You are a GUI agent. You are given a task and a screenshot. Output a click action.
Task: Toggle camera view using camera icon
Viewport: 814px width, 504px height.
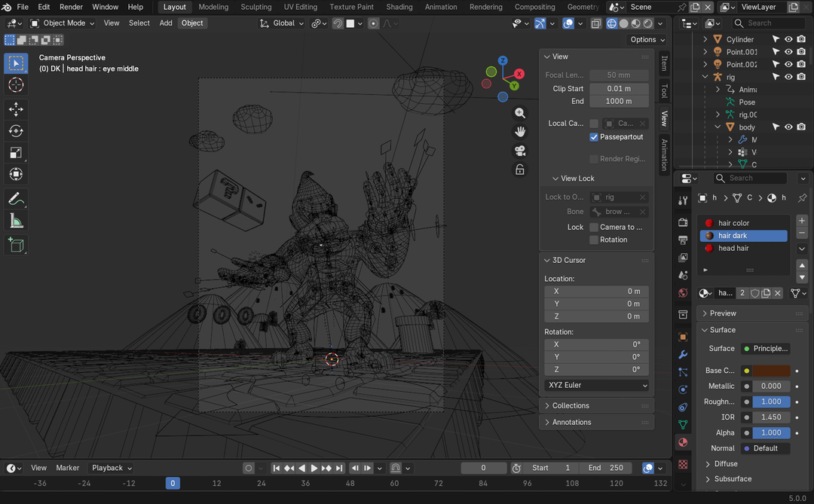pyautogui.click(x=520, y=151)
